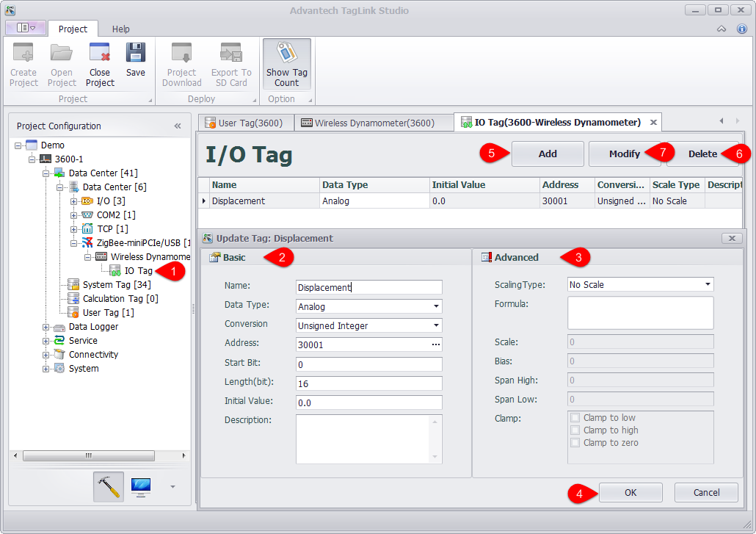Enable the Clamp to low checkbox
The image size is (756, 534).
(575, 418)
